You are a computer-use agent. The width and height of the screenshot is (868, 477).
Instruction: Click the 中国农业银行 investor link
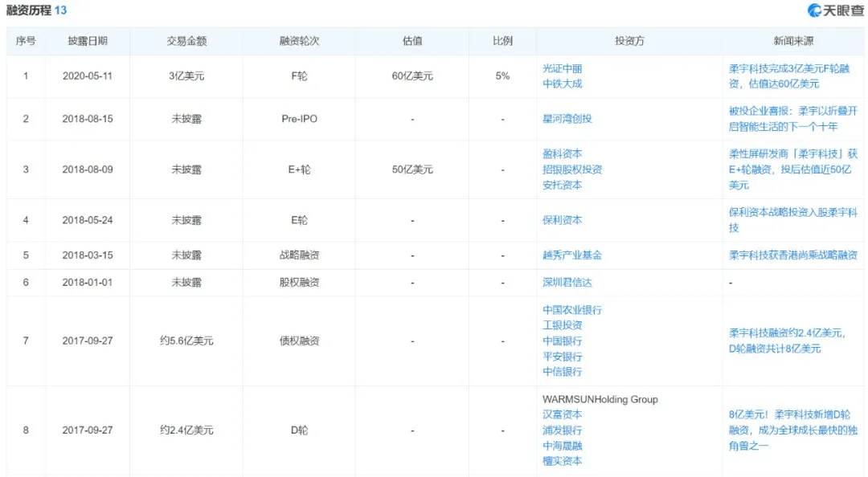point(572,310)
